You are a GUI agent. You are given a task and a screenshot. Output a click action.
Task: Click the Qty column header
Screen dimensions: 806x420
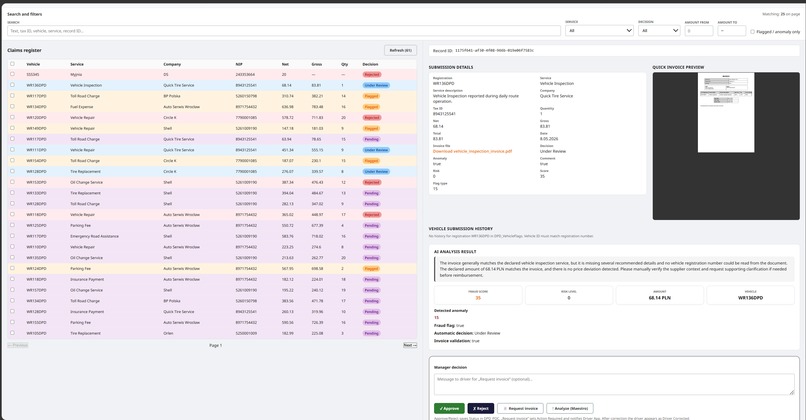(344, 64)
